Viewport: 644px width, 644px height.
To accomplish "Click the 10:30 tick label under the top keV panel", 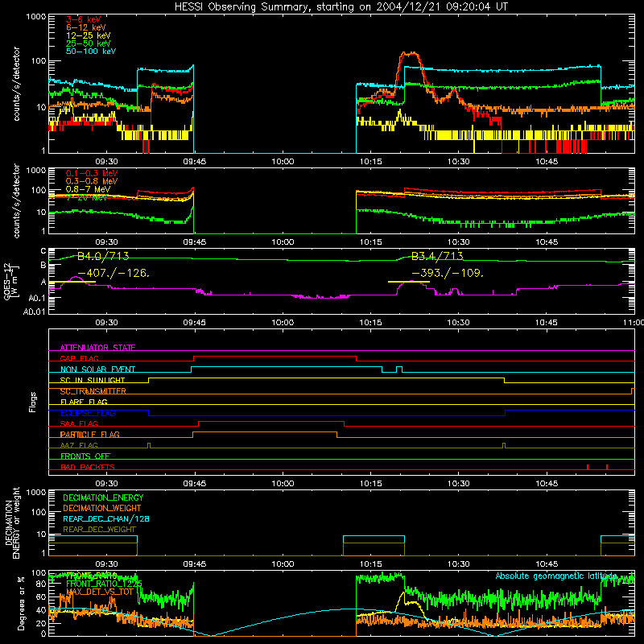I will (x=458, y=162).
